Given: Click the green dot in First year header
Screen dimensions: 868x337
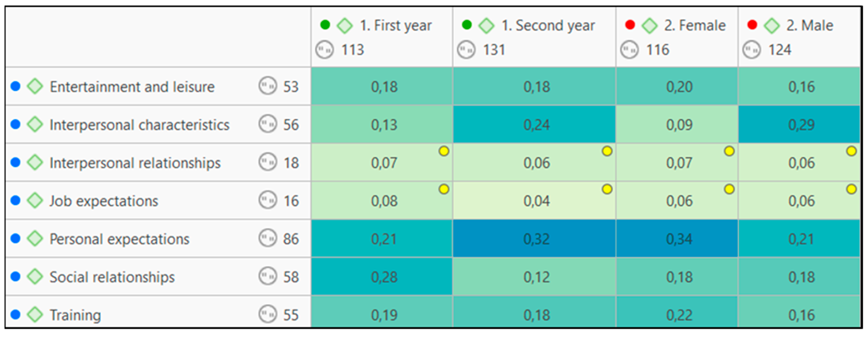Looking at the screenshot, I should pyautogui.click(x=325, y=25).
